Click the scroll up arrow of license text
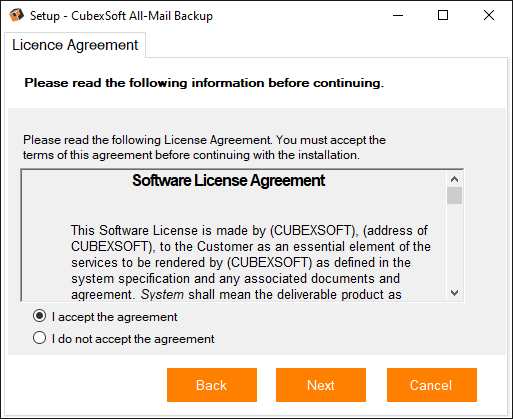 point(454,179)
